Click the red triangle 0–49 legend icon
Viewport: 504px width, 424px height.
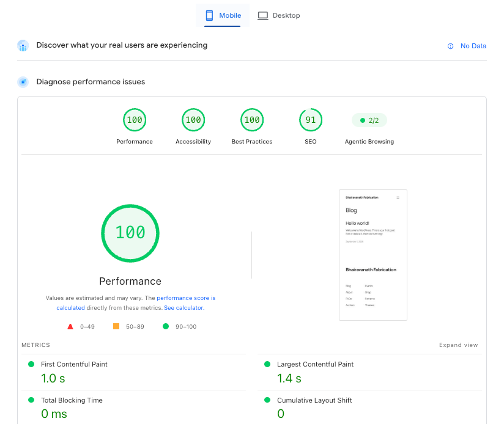click(70, 326)
